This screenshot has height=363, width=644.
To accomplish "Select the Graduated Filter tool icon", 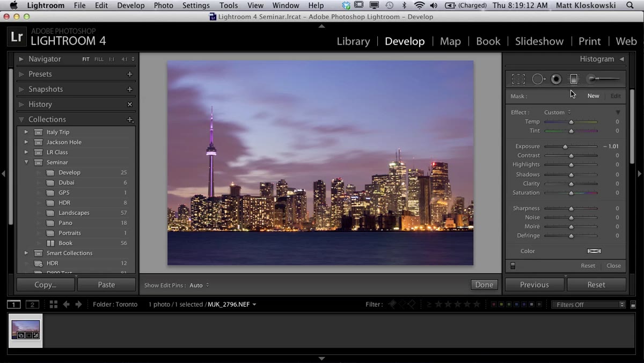I will pos(574,79).
